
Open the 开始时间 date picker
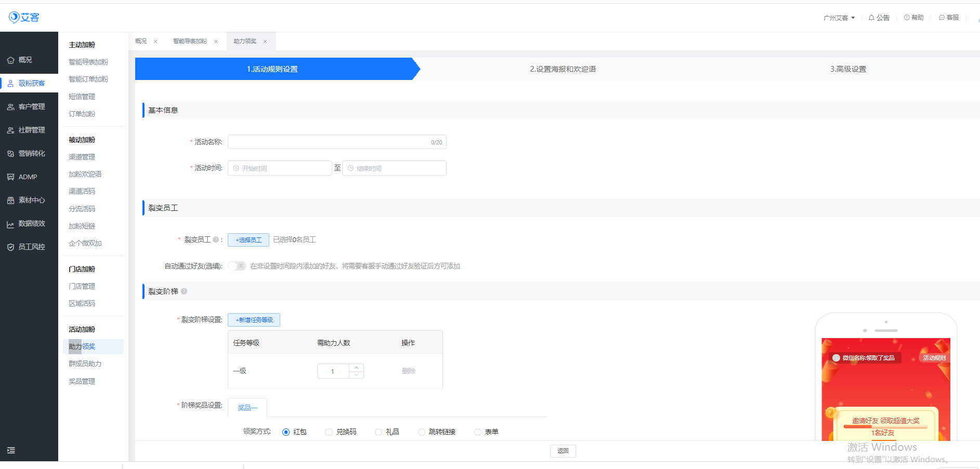click(280, 168)
